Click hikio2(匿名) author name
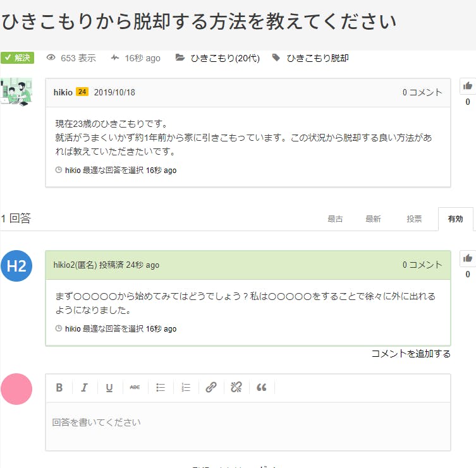 75,265
